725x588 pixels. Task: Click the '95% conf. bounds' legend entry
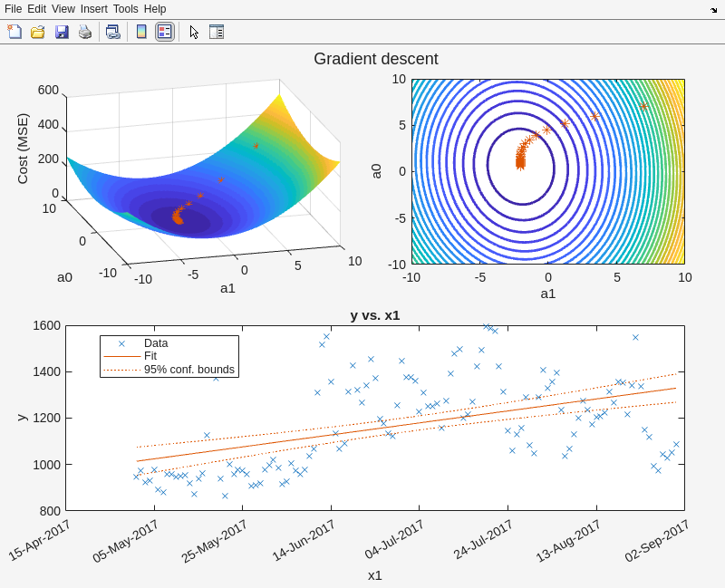188,370
